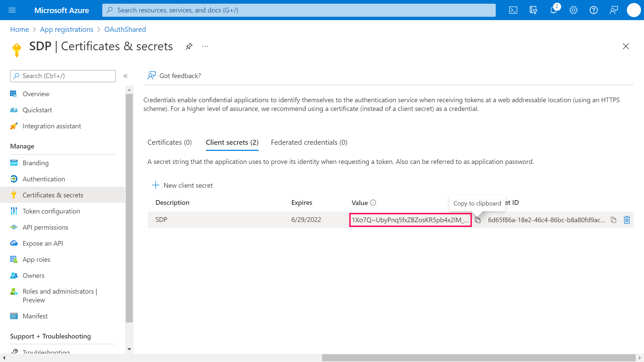Open the more options ellipsis

pos(205,46)
